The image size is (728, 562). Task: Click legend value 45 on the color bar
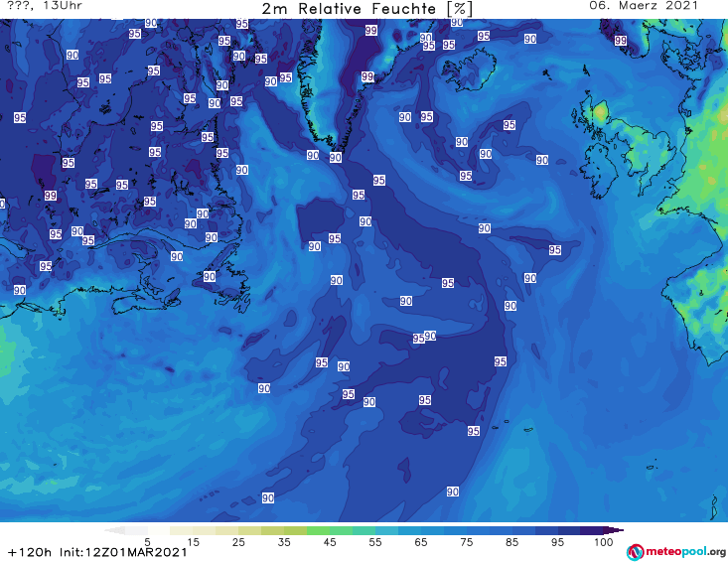pyautogui.click(x=330, y=542)
